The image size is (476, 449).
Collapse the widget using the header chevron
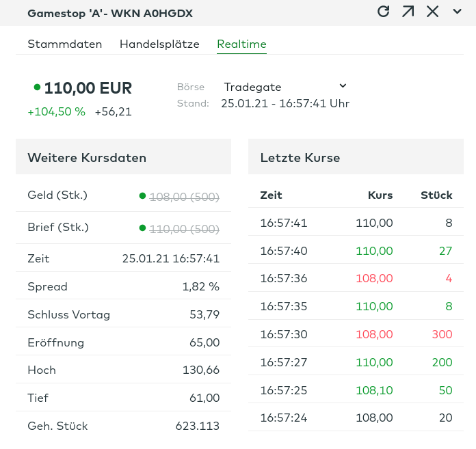pos(458,12)
